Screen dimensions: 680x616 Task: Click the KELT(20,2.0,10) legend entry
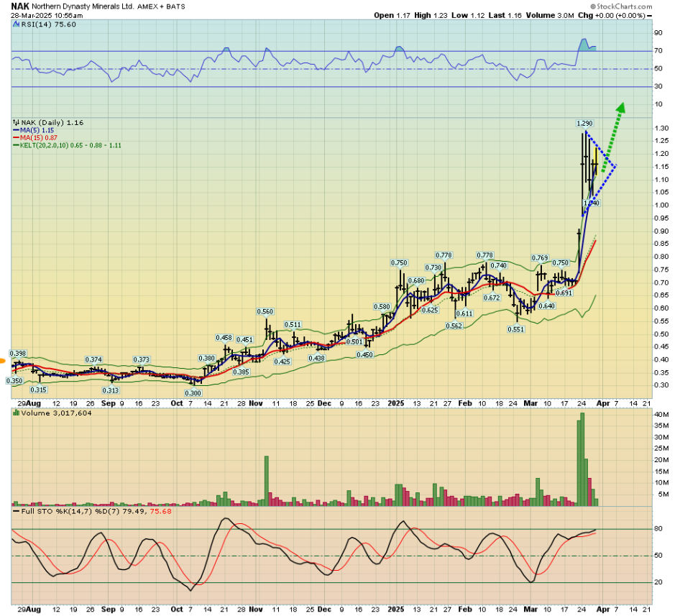coord(70,145)
